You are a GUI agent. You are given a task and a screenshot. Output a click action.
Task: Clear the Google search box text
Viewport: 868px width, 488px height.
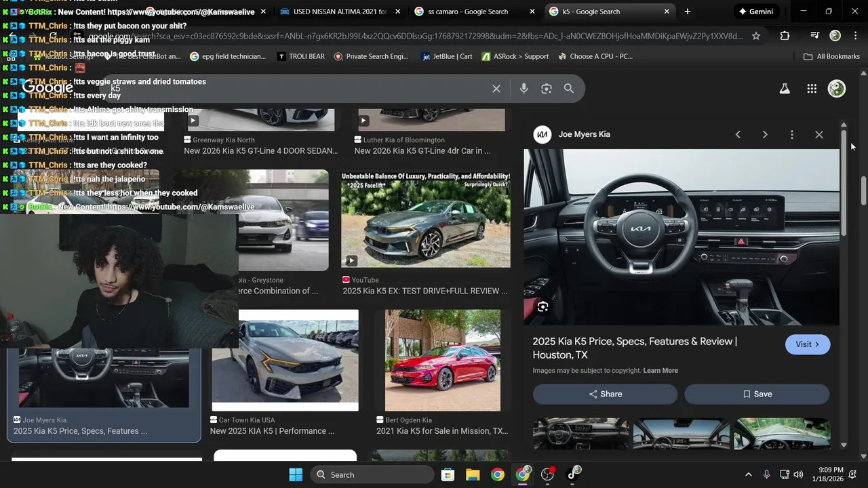pyautogui.click(x=496, y=89)
